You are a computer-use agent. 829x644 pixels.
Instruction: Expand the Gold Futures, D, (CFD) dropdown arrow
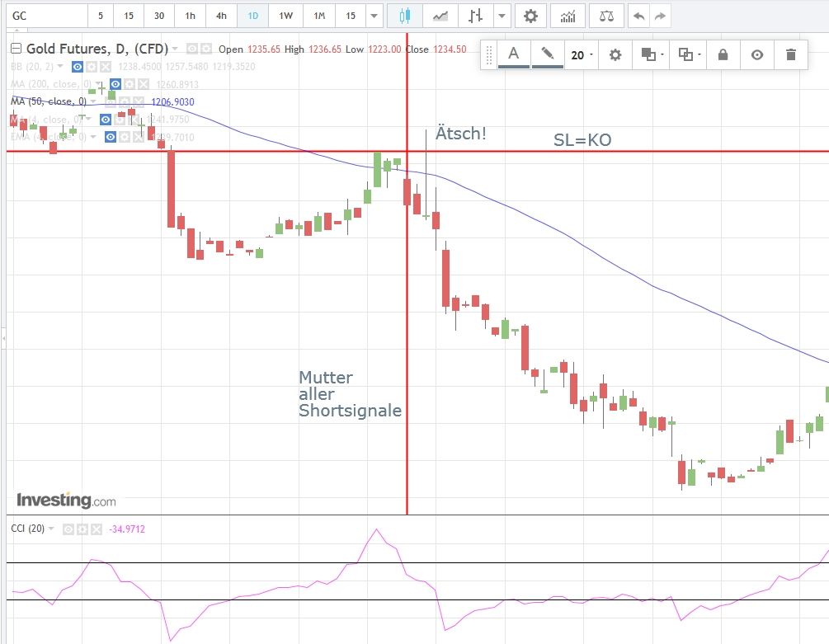tap(175, 49)
